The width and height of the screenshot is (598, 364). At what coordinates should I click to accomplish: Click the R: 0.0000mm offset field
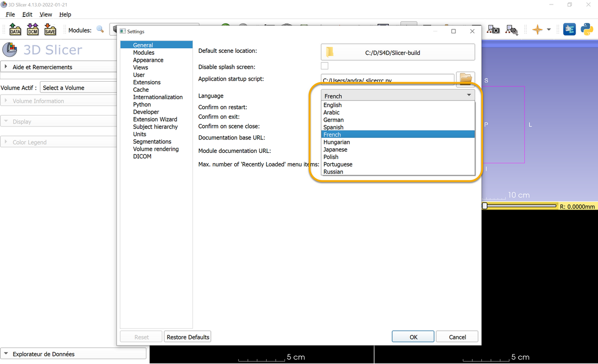click(x=578, y=207)
